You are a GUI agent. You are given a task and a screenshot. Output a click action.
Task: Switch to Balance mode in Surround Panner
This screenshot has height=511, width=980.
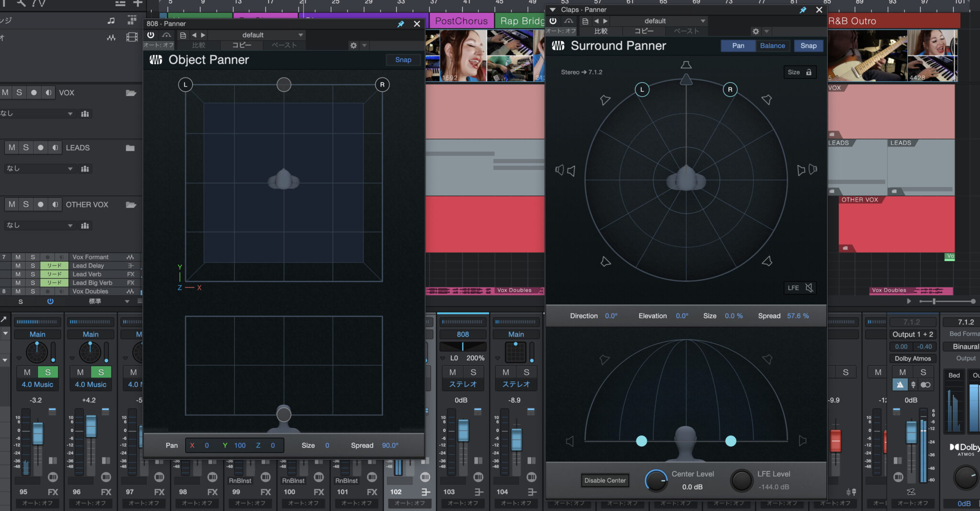point(772,45)
